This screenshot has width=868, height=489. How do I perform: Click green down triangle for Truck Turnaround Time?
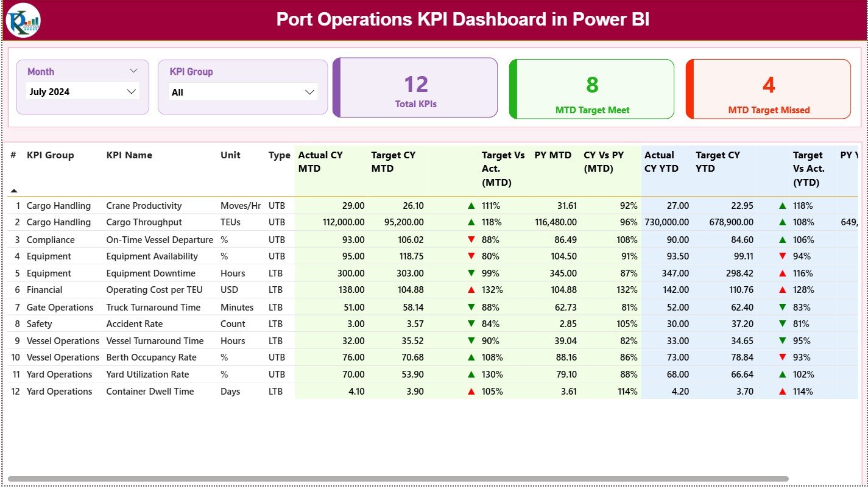[470, 307]
